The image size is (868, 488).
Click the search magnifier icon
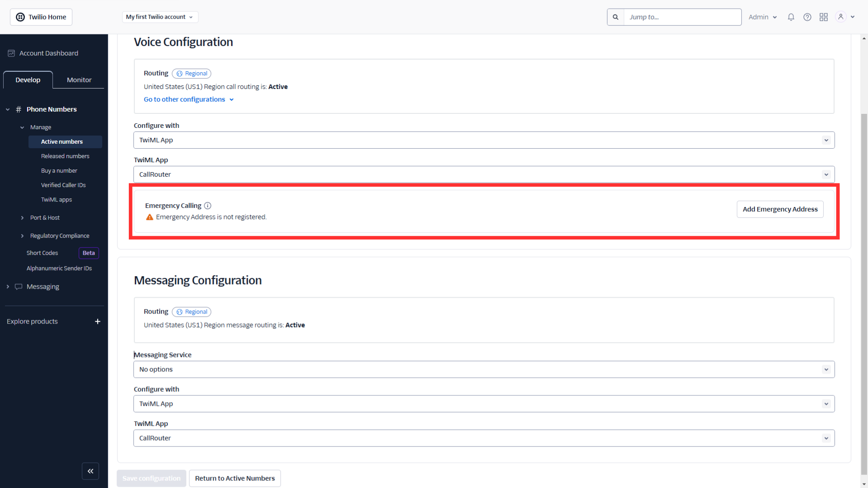point(615,17)
